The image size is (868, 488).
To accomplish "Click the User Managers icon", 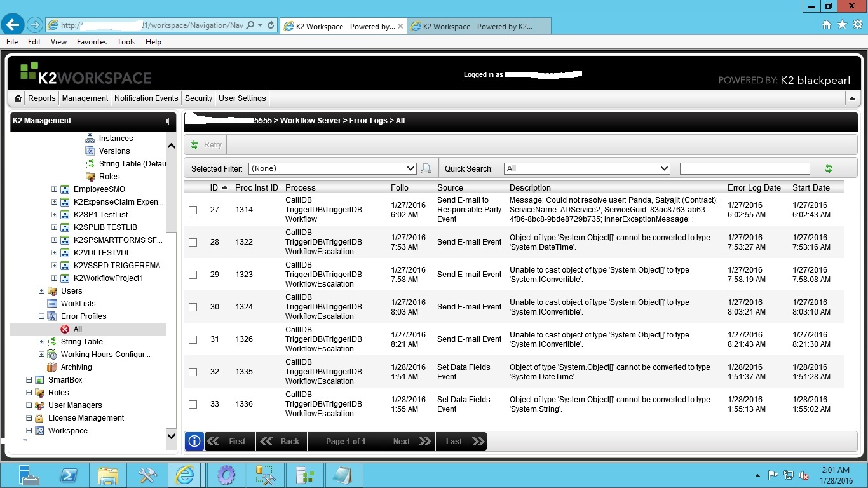I will (39, 405).
